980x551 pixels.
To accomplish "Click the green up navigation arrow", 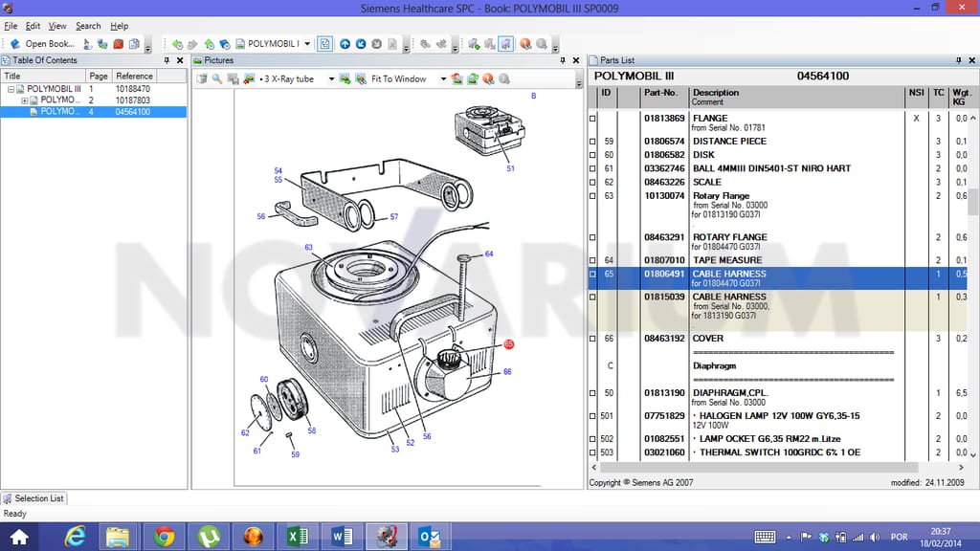I will point(209,44).
